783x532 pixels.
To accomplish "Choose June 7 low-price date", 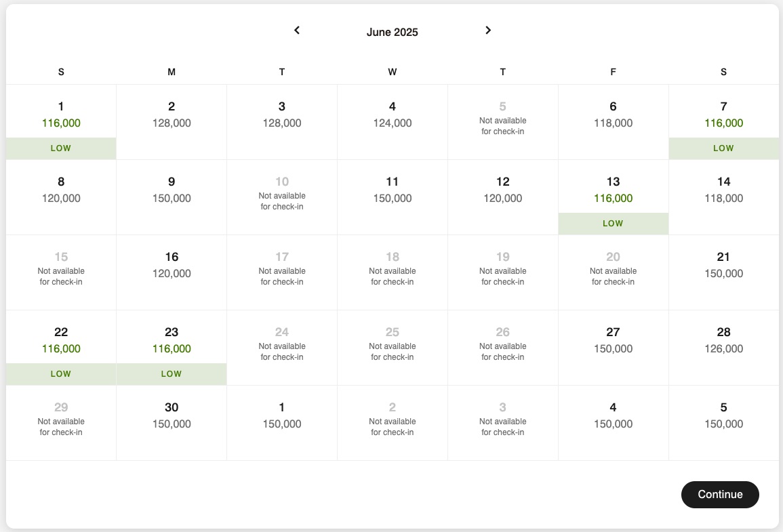I will coord(723,122).
